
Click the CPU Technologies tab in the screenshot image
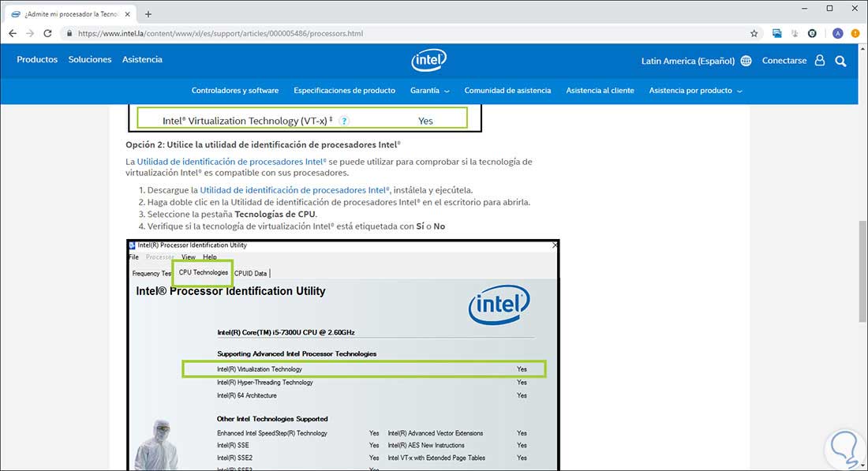coord(203,272)
